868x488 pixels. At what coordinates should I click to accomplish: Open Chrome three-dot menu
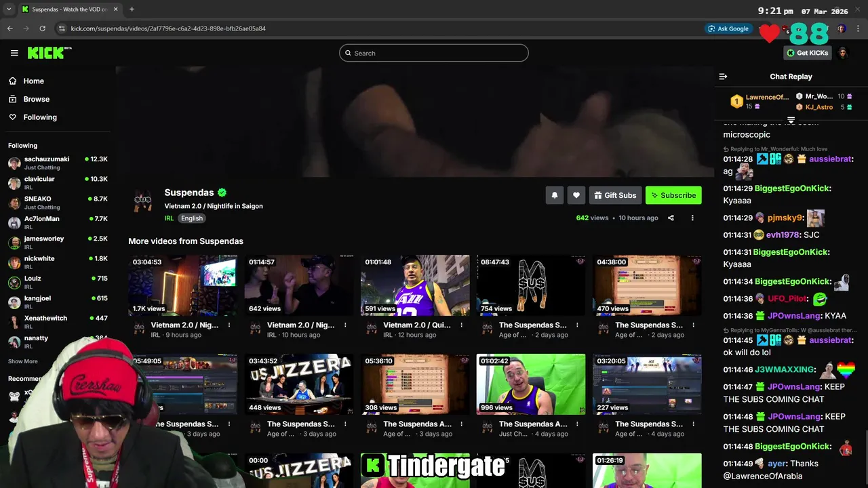coord(859,28)
